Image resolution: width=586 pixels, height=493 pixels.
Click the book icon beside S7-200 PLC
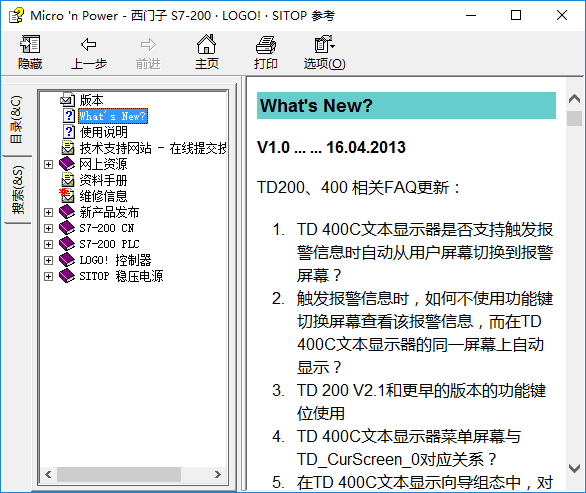click(67, 244)
